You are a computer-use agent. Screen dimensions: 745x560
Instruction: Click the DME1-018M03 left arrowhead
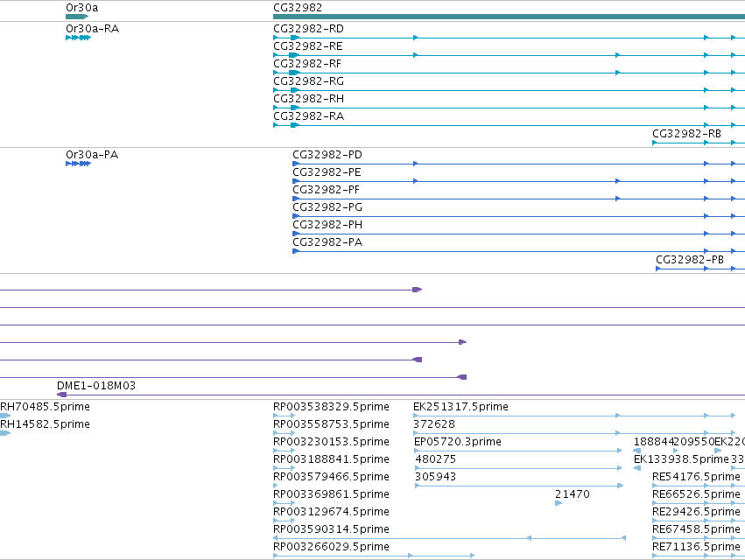[x=61, y=395]
